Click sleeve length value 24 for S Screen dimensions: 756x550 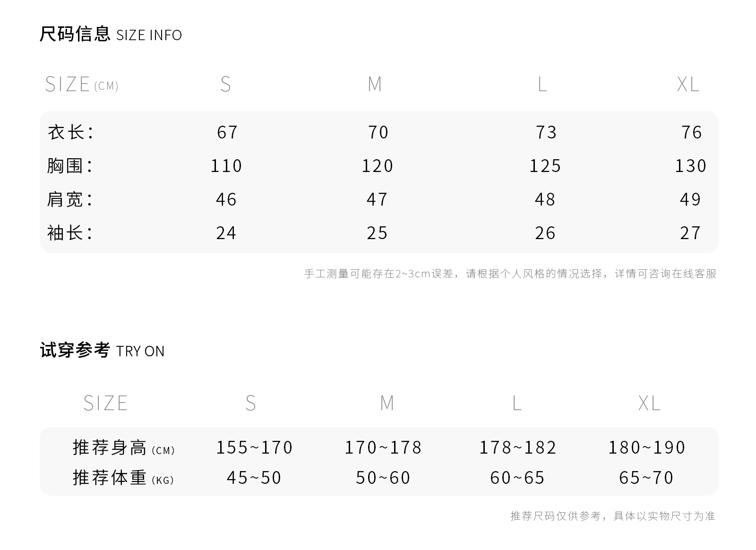(x=226, y=233)
